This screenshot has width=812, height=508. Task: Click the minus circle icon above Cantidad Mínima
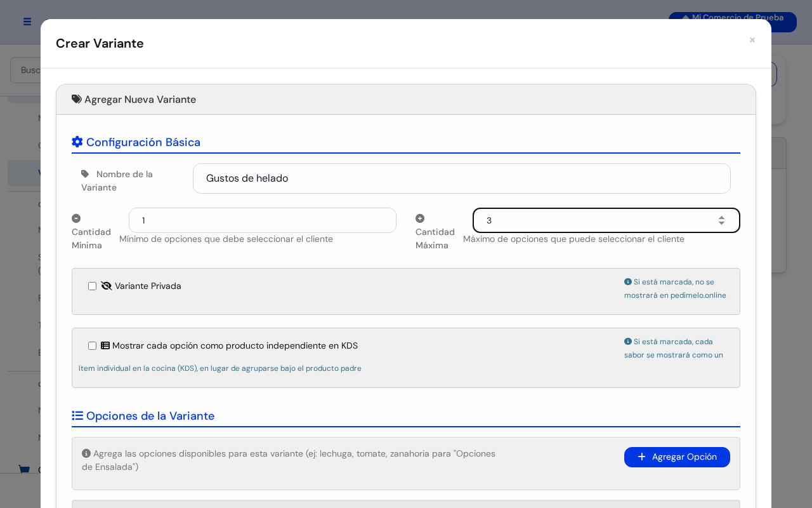76,218
